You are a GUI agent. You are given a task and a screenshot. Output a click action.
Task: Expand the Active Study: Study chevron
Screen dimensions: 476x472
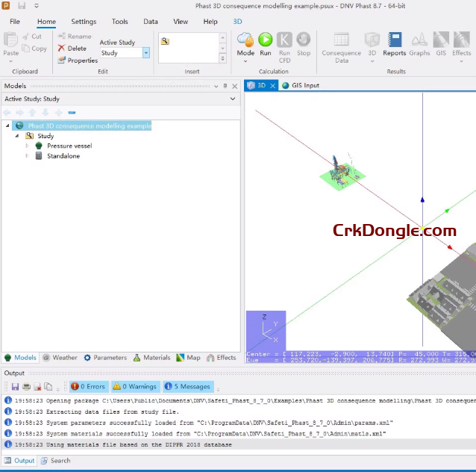coord(233,99)
